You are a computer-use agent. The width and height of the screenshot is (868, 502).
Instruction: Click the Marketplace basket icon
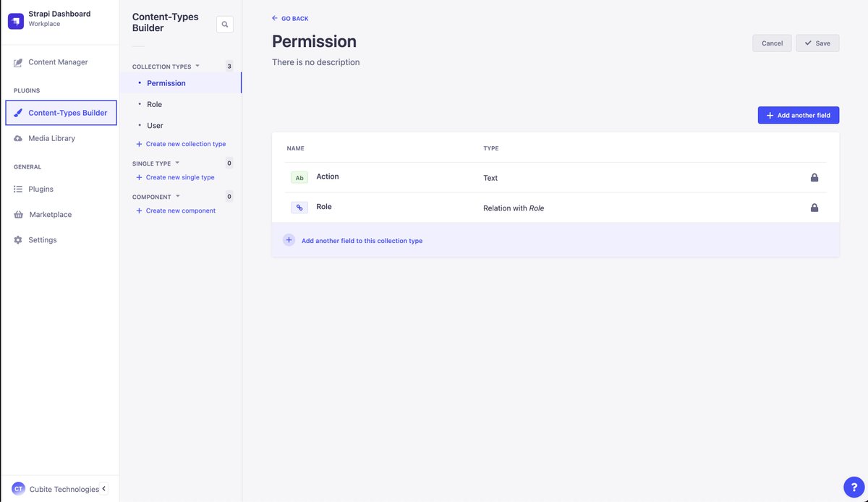[18, 215]
